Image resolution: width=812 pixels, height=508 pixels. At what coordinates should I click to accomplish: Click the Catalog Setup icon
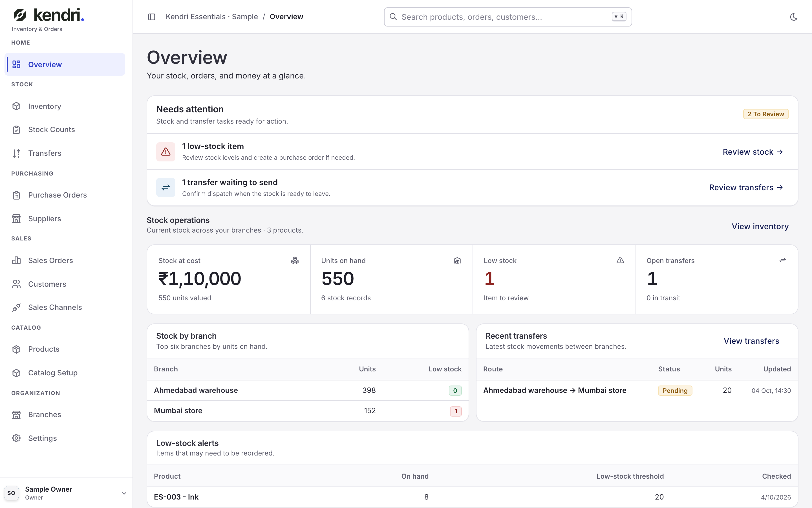16,373
